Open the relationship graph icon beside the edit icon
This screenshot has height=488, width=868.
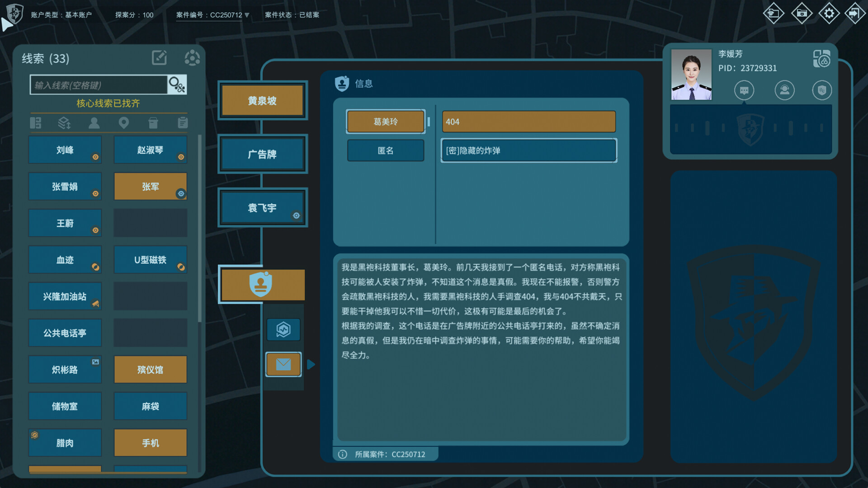pyautogui.click(x=192, y=58)
